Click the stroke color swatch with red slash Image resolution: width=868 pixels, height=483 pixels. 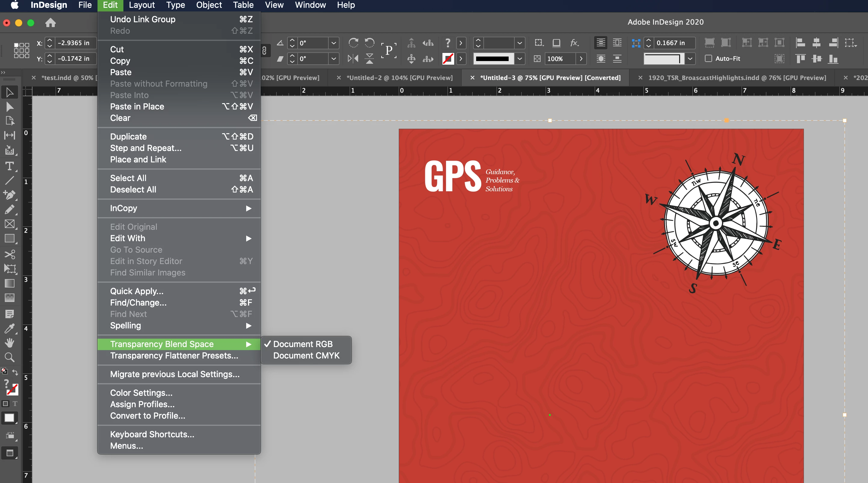point(448,59)
